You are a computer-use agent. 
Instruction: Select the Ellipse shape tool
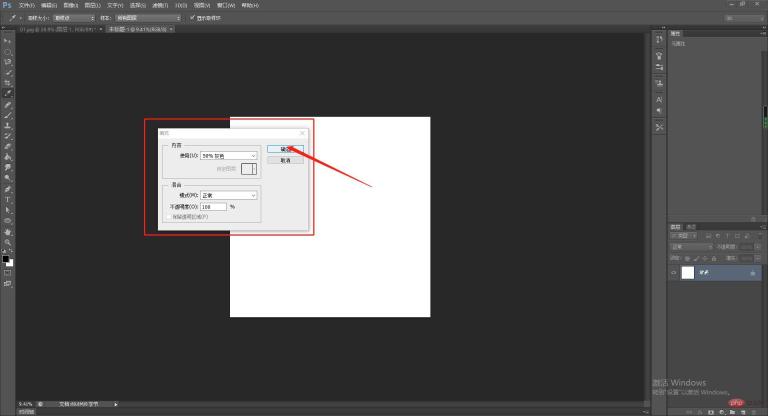[x=7, y=220]
